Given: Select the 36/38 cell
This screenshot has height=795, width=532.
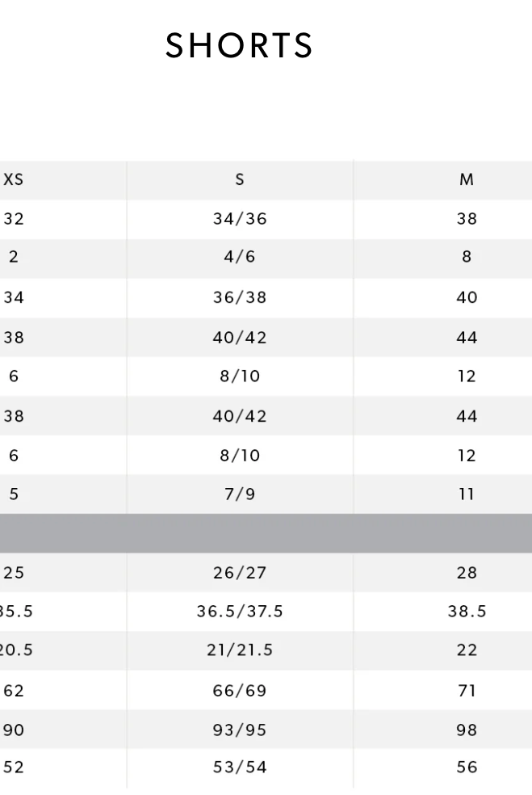Looking at the screenshot, I should [240, 297].
